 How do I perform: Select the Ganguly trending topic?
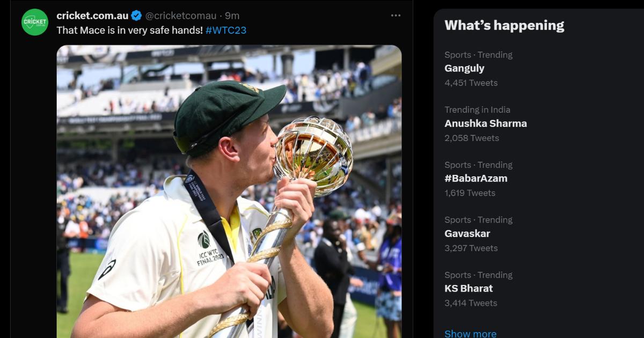pos(464,68)
